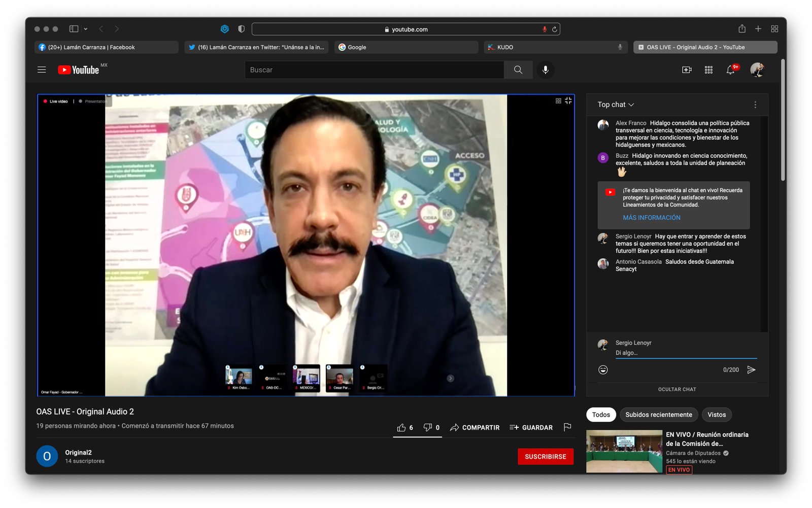Dislike the video with thumbs down

point(428,427)
